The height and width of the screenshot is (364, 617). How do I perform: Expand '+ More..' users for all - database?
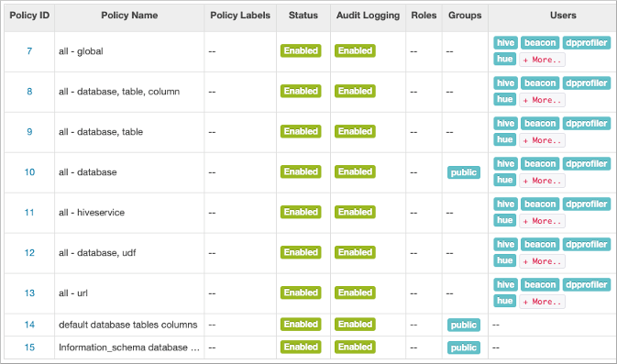tap(542, 181)
